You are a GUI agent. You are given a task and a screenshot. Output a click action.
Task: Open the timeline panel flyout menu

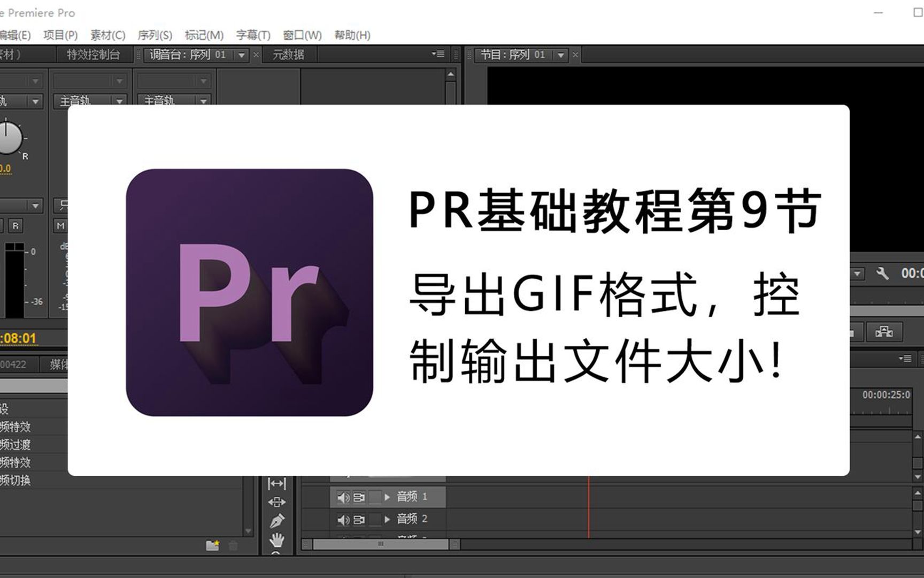click(905, 359)
